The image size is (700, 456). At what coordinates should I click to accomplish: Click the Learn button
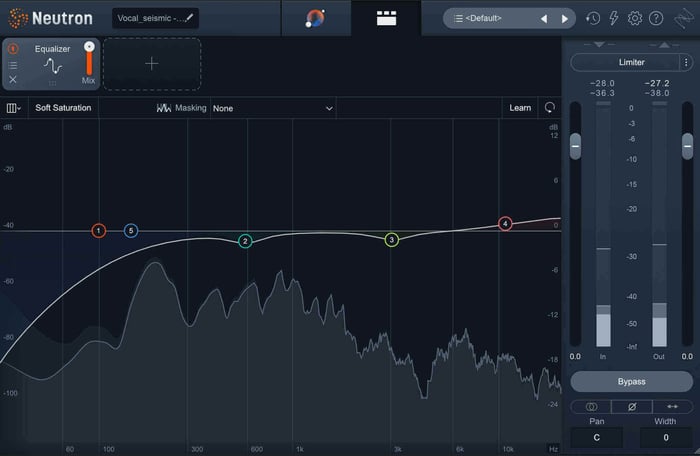coord(520,108)
